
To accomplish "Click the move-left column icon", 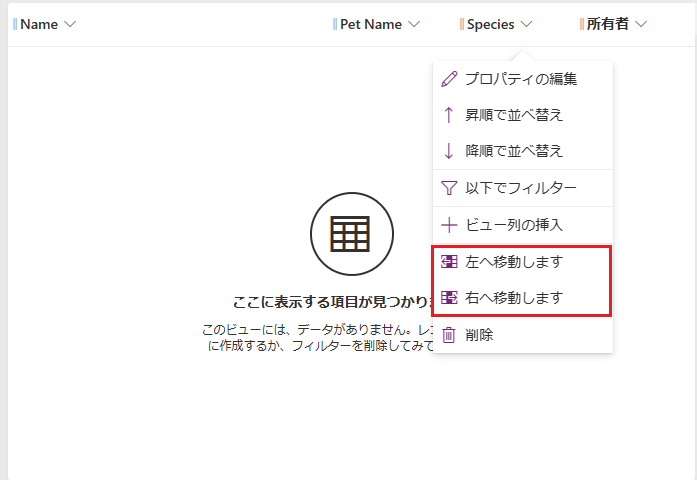I will (x=449, y=261).
